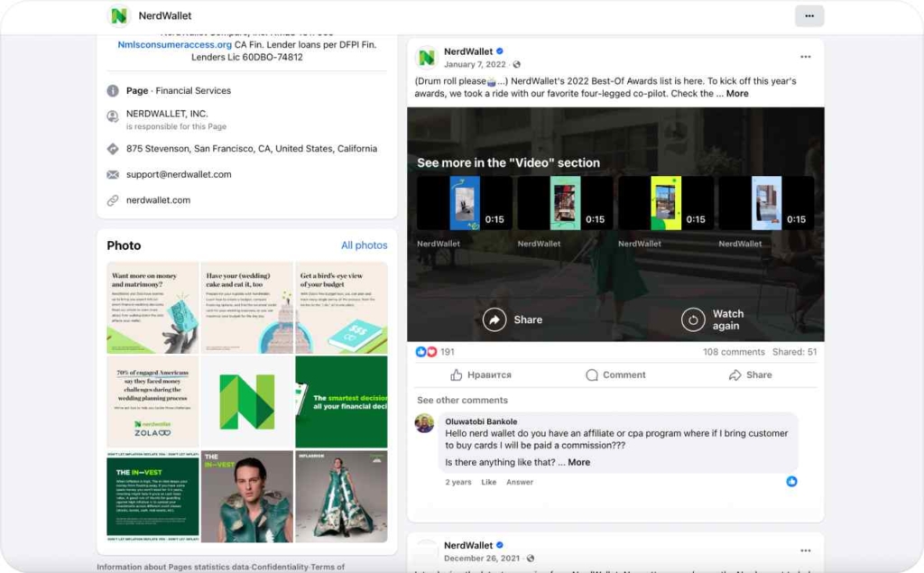
Task: Open options menu on the January 7 post
Action: pos(805,57)
